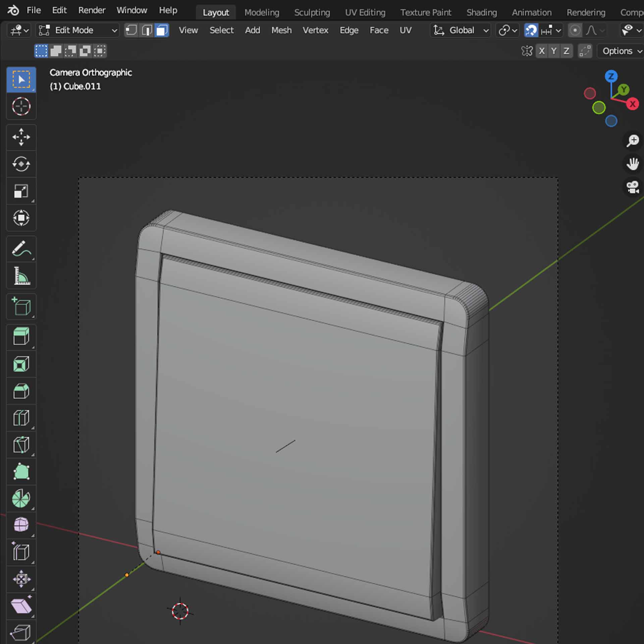Toggle the snapping magnet
Screen dimensions: 644x644
[531, 31]
